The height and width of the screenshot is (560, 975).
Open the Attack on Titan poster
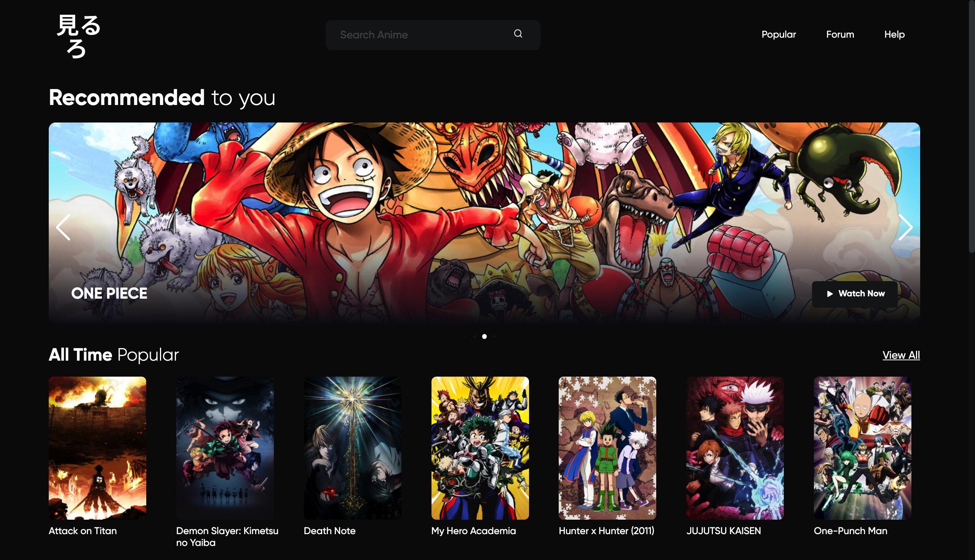[97, 448]
